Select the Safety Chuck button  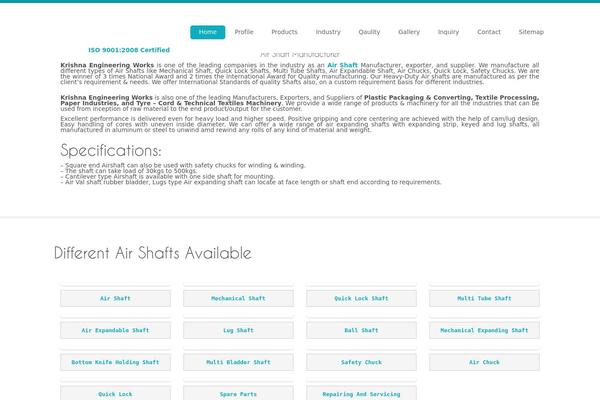coord(361,362)
